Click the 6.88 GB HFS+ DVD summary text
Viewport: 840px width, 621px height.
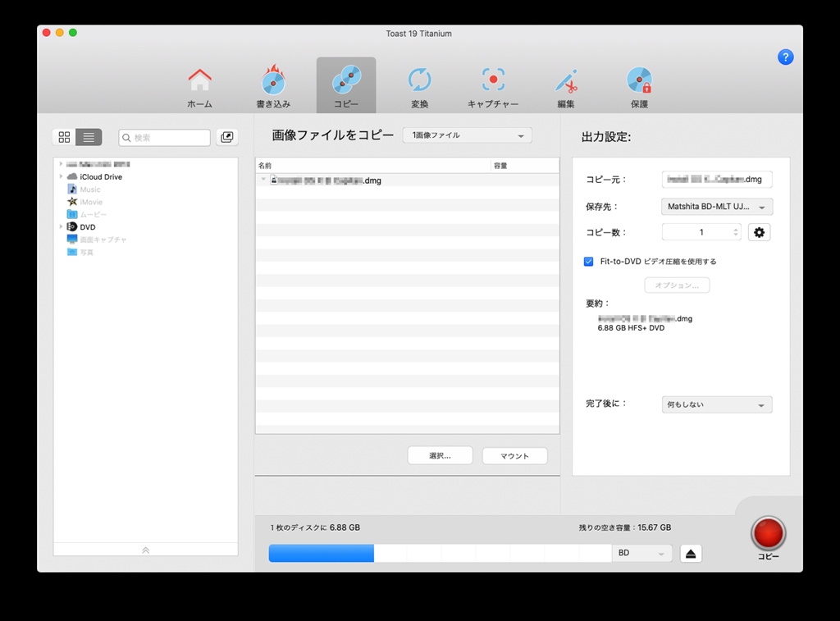pos(631,328)
